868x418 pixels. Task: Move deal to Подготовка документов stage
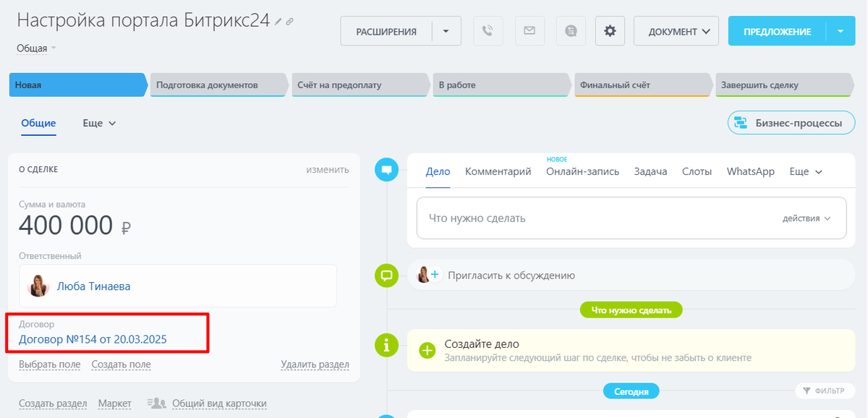[219, 85]
